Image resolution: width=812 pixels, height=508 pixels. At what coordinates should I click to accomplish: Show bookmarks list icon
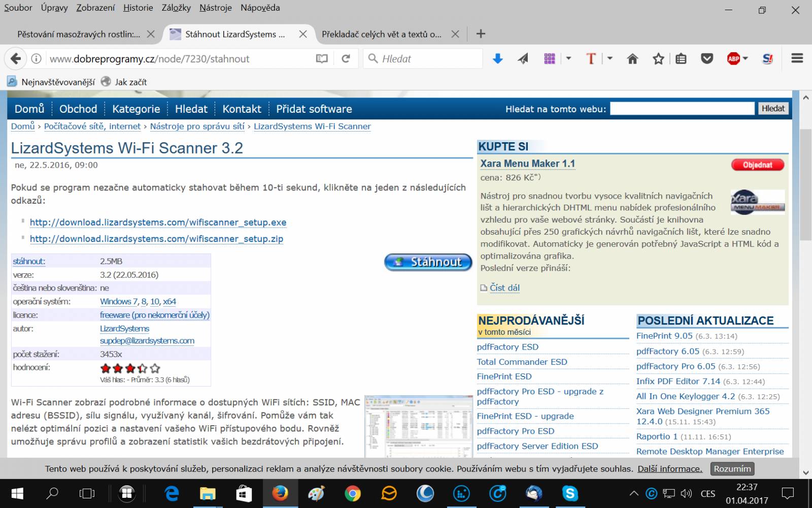click(681, 58)
